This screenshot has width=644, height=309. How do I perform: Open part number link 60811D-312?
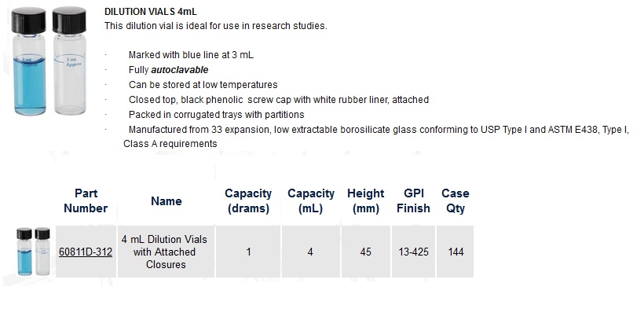coord(86,252)
